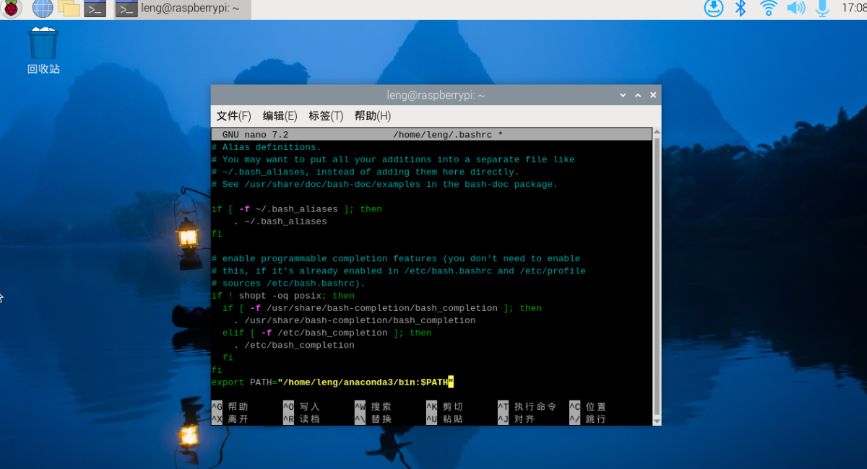Click the ^K 剪切 shortcut hint
867x469 pixels.
point(445,407)
